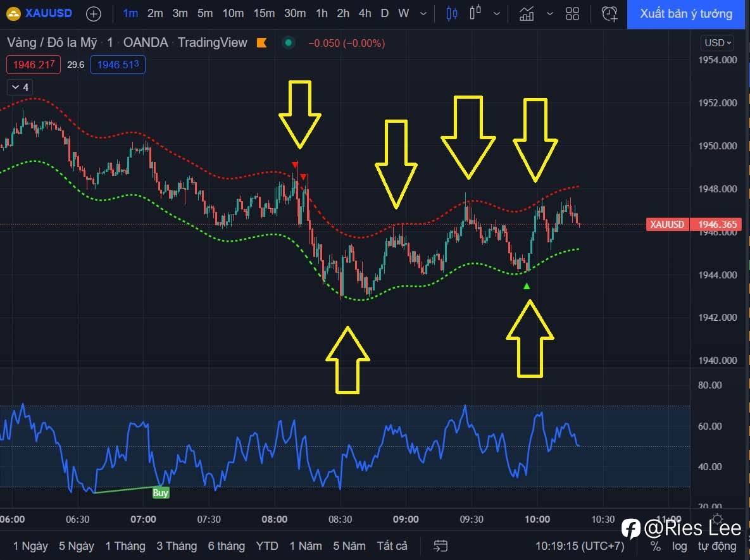Toggle the log scale
The width and height of the screenshot is (750, 560).
(x=679, y=546)
